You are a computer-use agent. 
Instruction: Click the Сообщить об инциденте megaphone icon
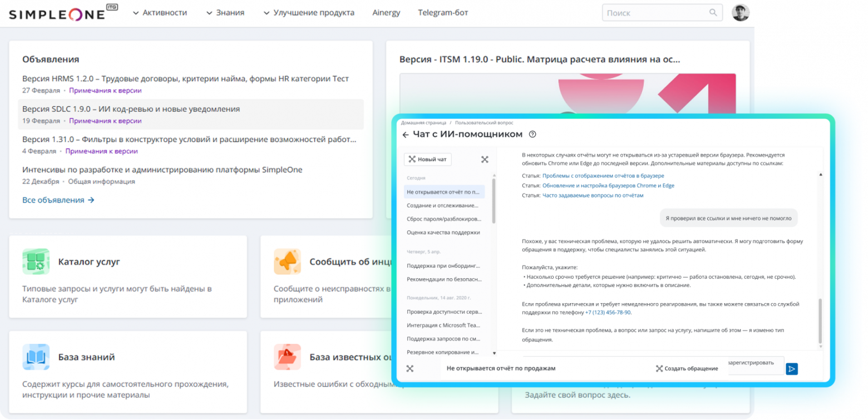287,262
